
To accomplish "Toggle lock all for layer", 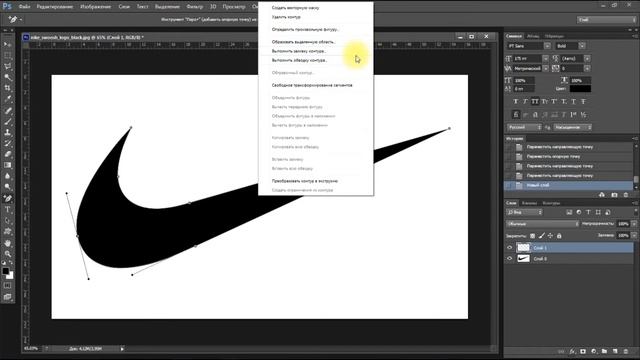I will [559, 236].
